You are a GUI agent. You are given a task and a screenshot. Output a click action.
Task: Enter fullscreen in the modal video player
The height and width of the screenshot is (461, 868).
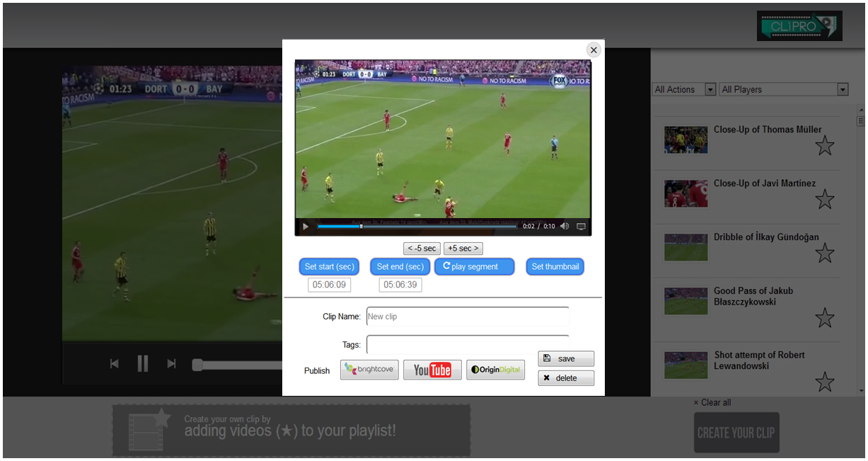point(581,227)
